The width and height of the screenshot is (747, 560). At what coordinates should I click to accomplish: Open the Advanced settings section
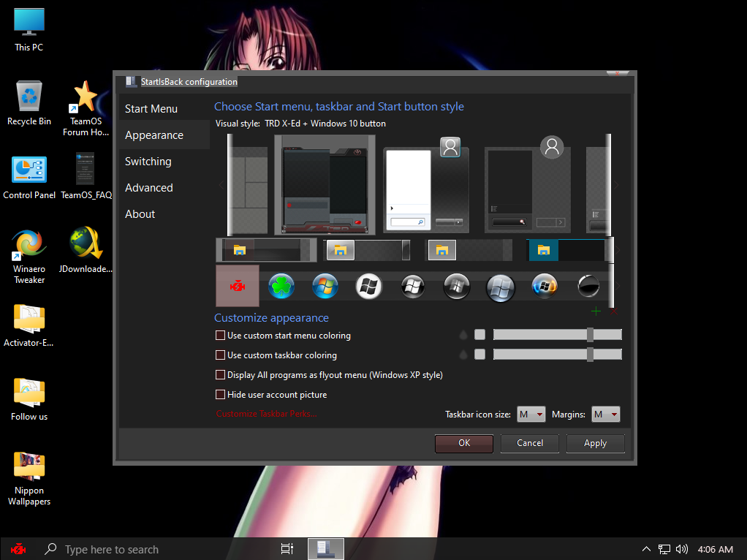click(x=149, y=188)
